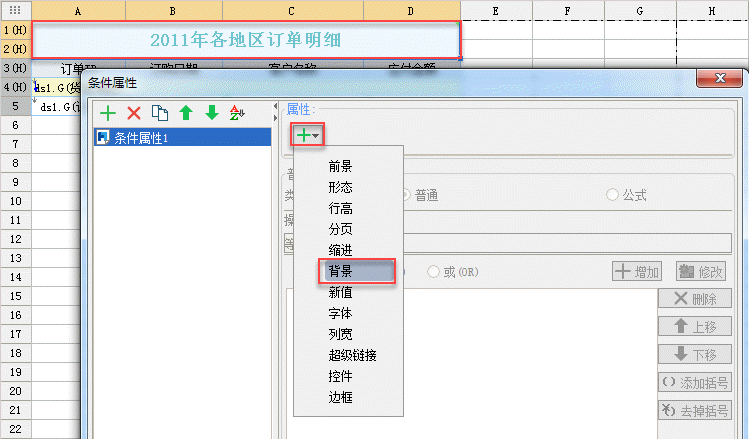The height and width of the screenshot is (439, 749).
Task: Select the 或 (OR) radio button
Action: coord(433,272)
